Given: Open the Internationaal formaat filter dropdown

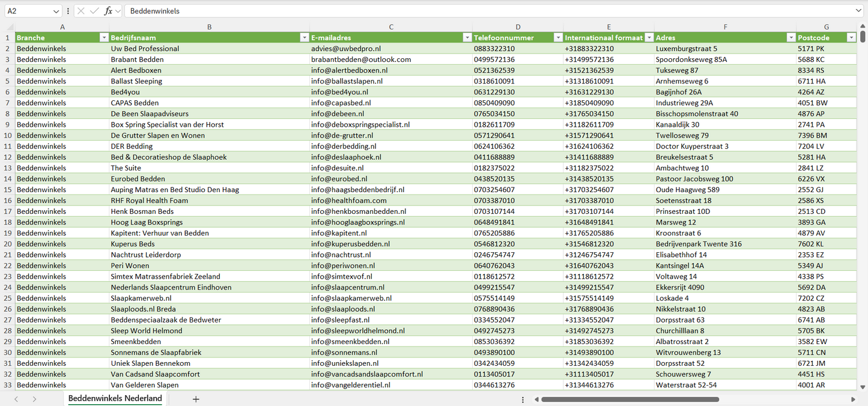Looking at the screenshot, I should coord(649,38).
